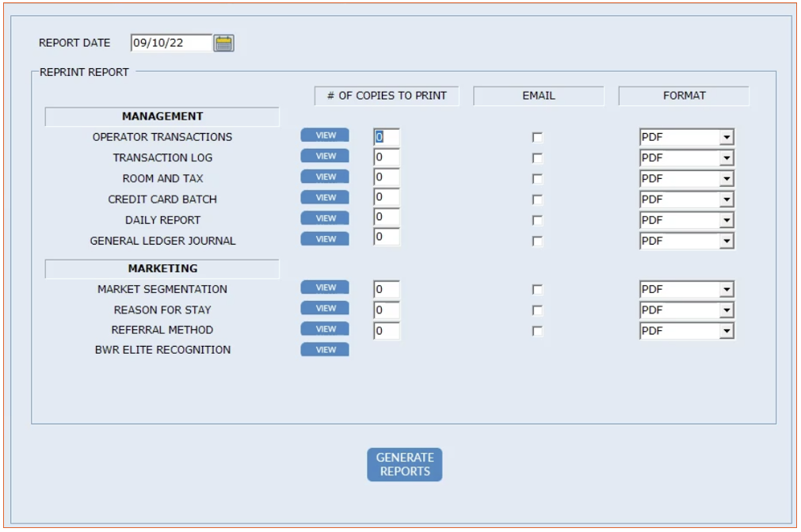
Task: Tick the Reason For Stay email checkbox
Action: (x=537, y=310)
